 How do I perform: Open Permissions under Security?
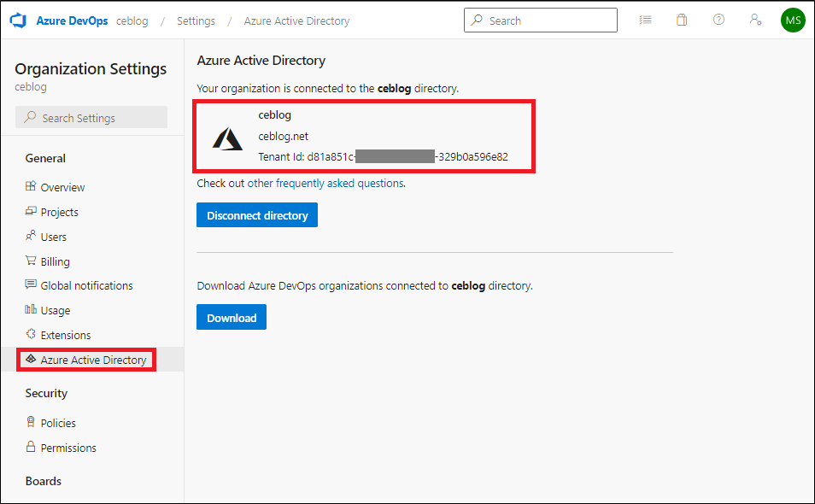(68, 448)
